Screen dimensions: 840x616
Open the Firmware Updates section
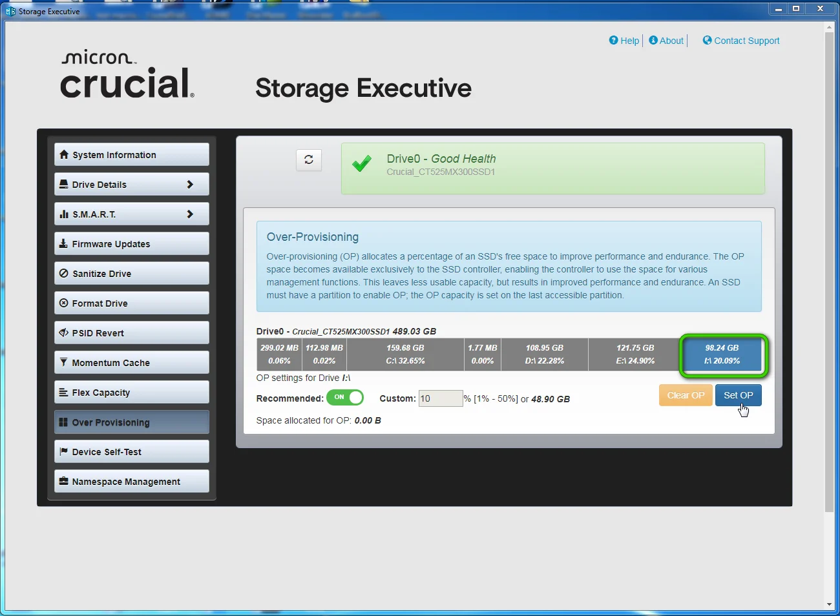[x=132, y=244]
